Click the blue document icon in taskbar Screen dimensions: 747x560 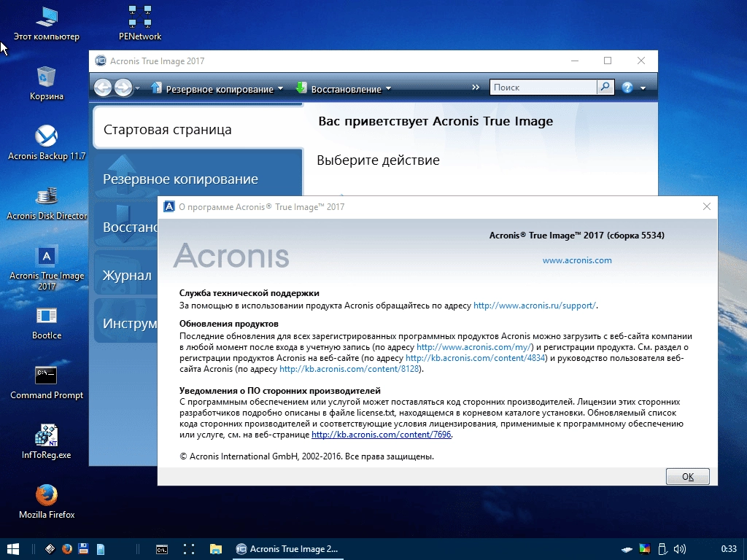101,549
